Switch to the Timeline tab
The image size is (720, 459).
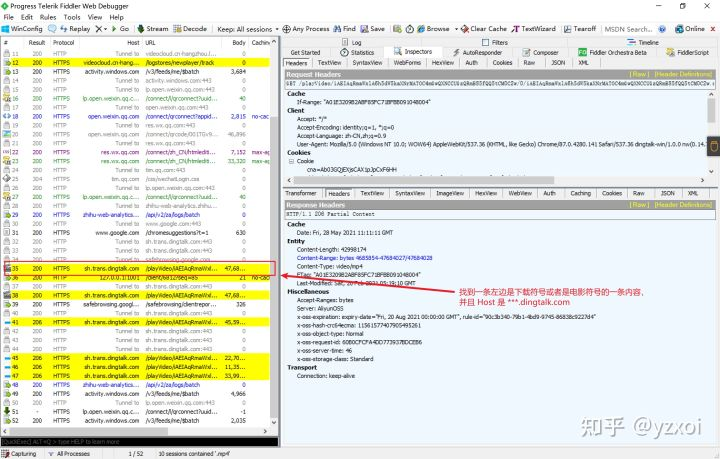[643, 42]
